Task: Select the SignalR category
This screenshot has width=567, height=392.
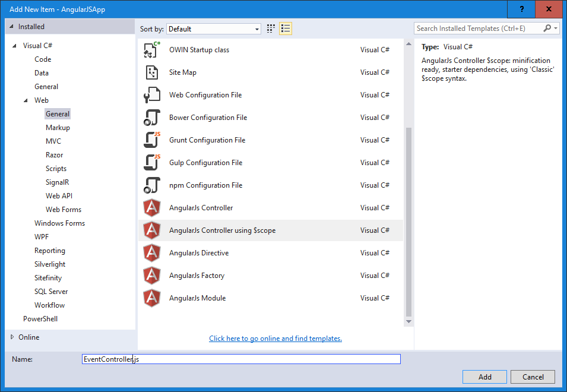Action: (x=57, y=182)
